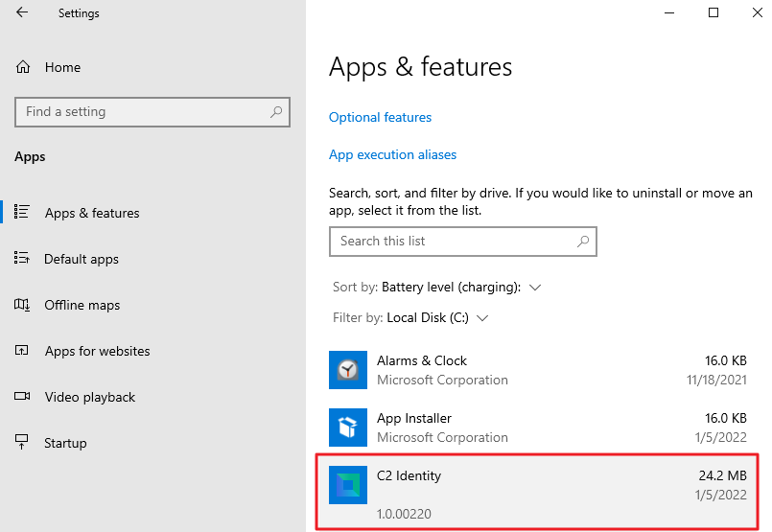Open the Optional features link
The width and height of the screenshot is (772, 532).
380,117
